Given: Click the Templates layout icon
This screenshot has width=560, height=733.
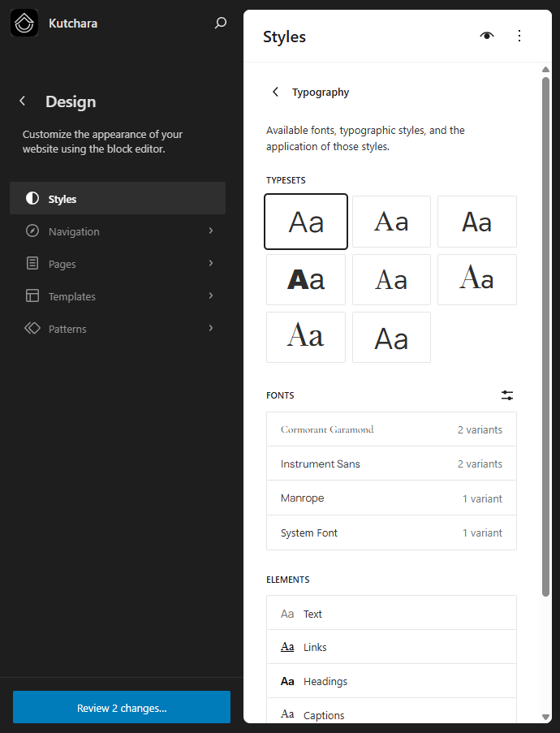Looking at the screenshot, I should [x=32, y=295].
